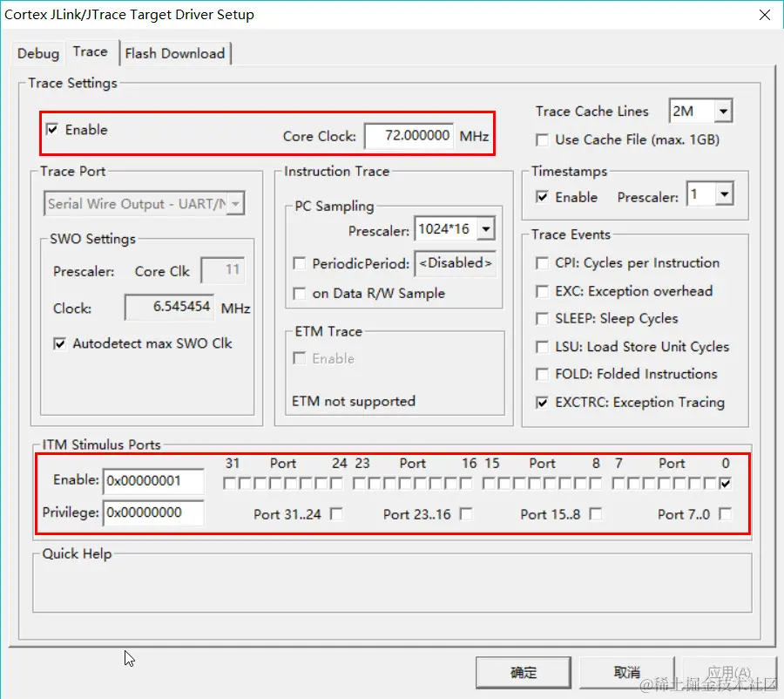
Task: Toggle the Timestamps Enable checkbox
Action: click(x=542, y=197)
